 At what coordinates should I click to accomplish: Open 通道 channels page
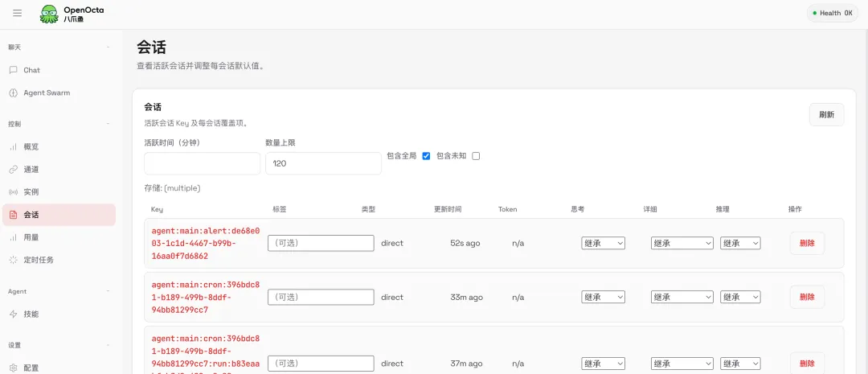(x=31, y=169)
